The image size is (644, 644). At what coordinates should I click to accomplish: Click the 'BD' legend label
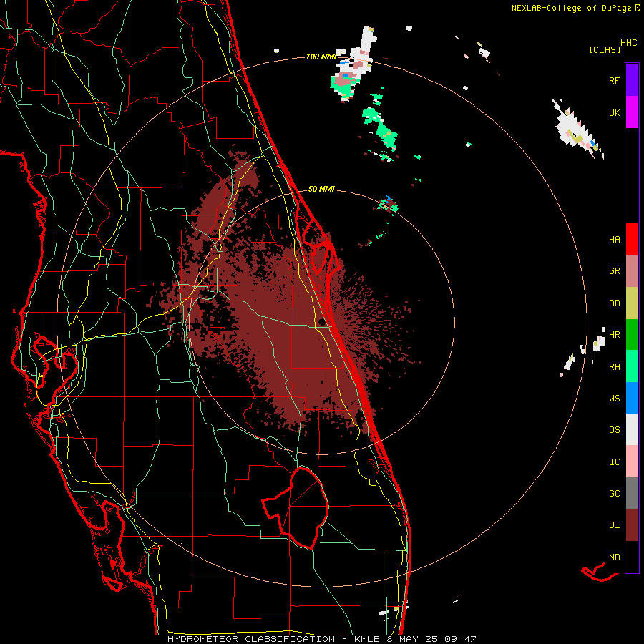point(614,303)
